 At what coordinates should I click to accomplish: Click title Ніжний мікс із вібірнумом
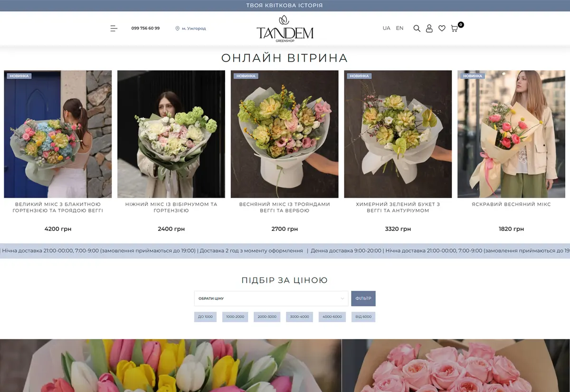point(171,207)
